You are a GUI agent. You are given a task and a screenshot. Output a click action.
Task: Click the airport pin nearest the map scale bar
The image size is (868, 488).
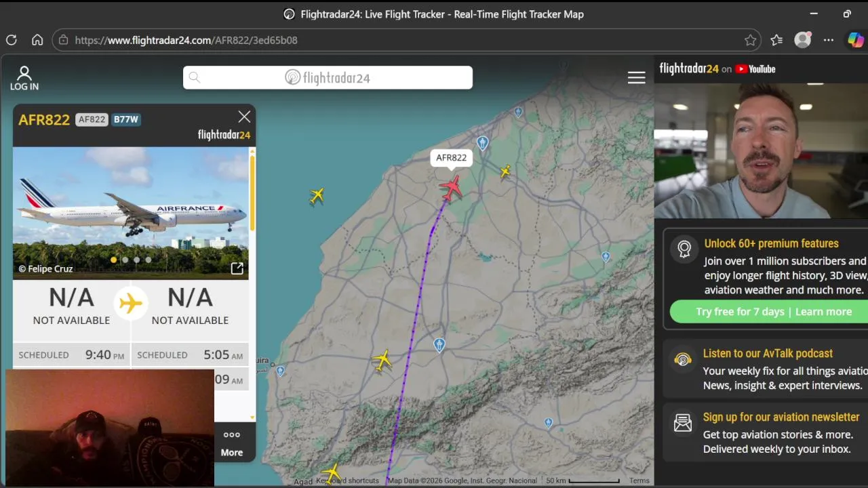548,423
